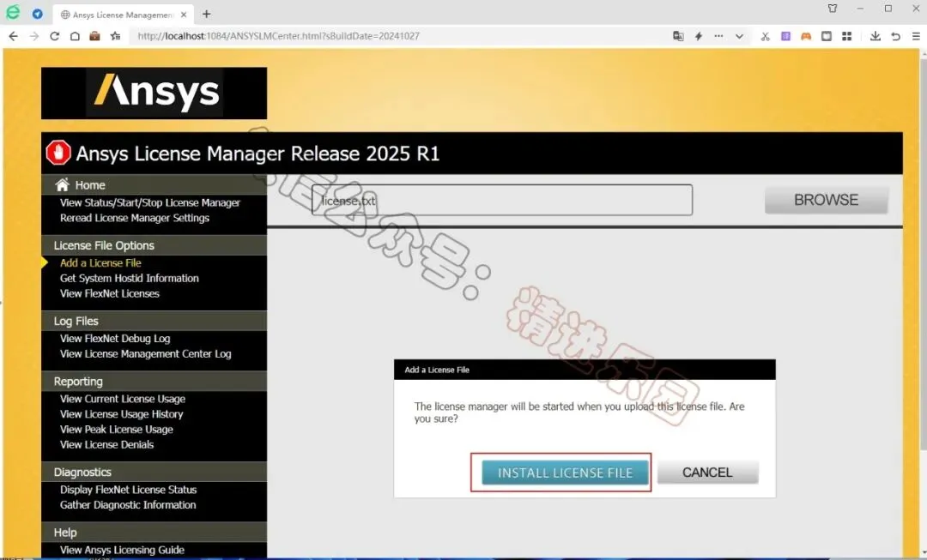Click the BROWSE button
This screenshot has width=927, height=560.
tap(826, 201)
